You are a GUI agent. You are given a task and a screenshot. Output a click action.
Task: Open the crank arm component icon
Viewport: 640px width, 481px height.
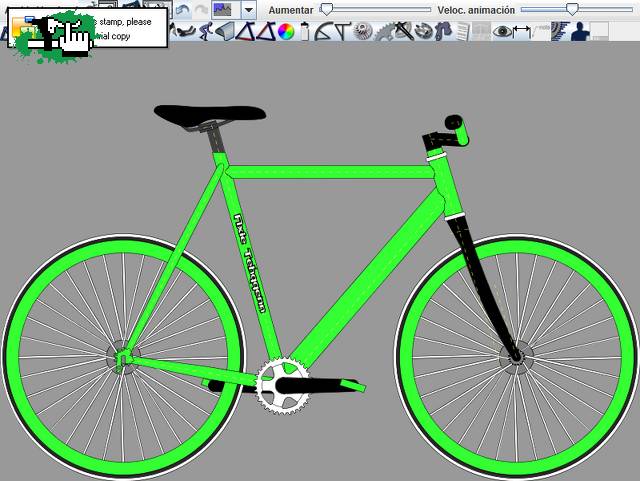pyautogui.click(x=424, y=32)
